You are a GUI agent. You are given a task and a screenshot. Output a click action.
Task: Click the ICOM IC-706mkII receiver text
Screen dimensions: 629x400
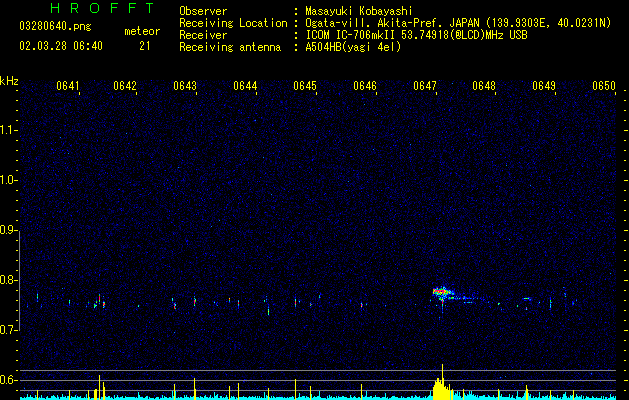coord(416,35)
